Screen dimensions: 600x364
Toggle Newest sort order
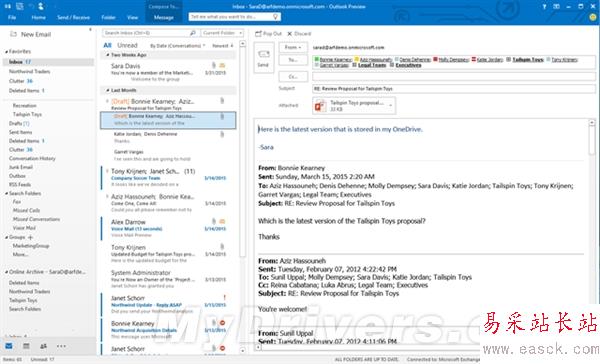(223, 46)
